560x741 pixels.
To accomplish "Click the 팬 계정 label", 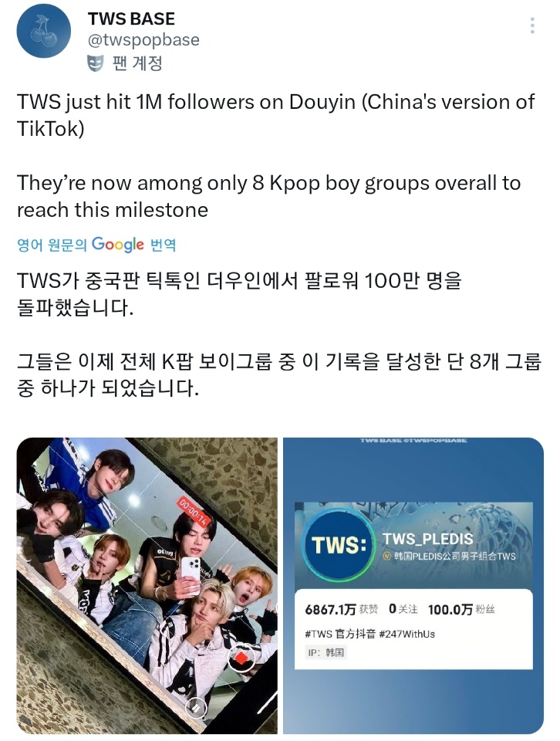I will (x=137, y=63).
